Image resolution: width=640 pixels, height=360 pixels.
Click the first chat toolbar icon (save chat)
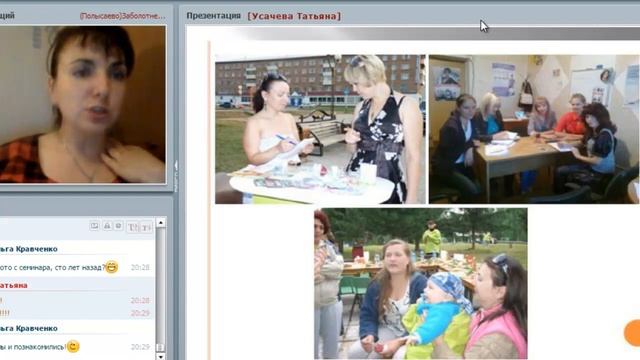tap(94, 226)
